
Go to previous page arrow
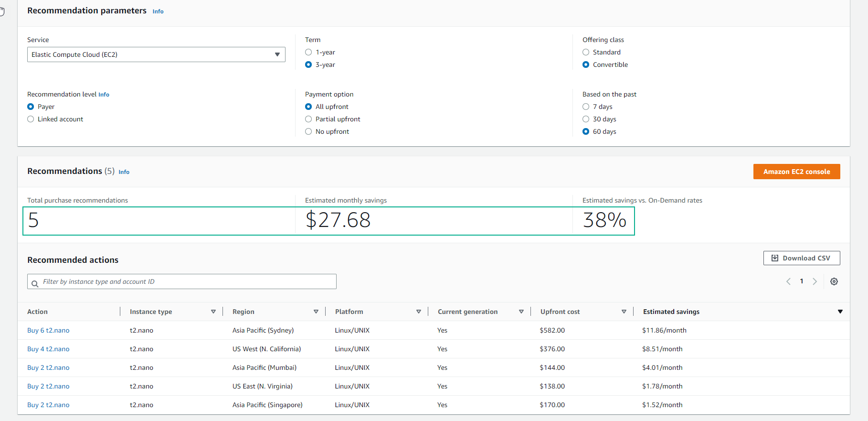(788, 281)
